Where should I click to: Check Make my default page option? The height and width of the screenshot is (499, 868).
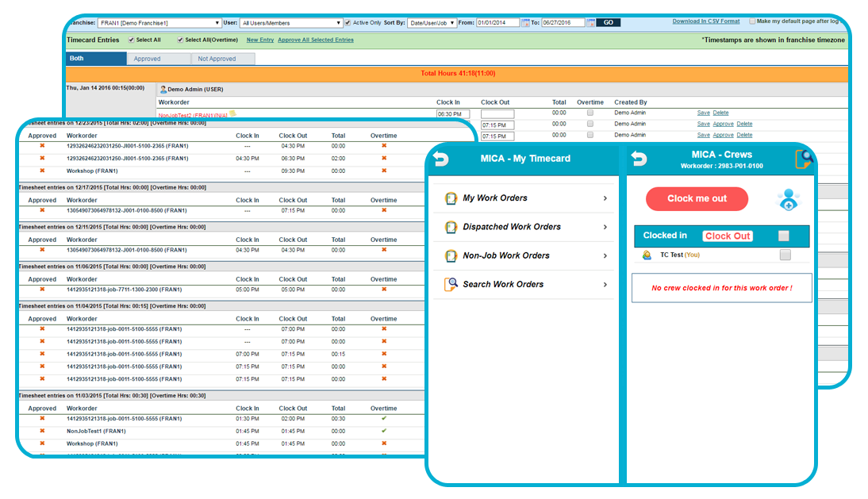(x=751, y=21)
